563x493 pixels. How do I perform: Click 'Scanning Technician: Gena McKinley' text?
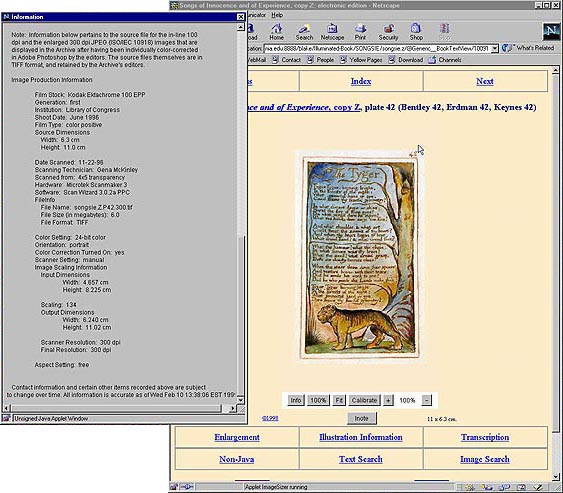(86, 170)
